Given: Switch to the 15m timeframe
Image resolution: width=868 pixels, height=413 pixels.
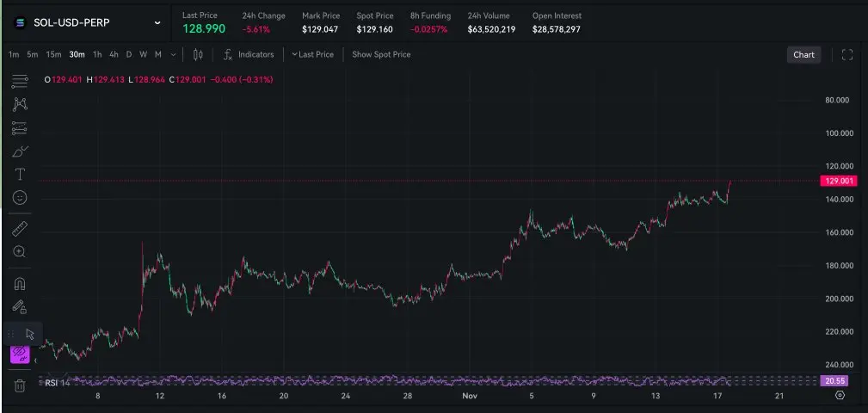Looking at the screenshot, I should coord(53,54).
